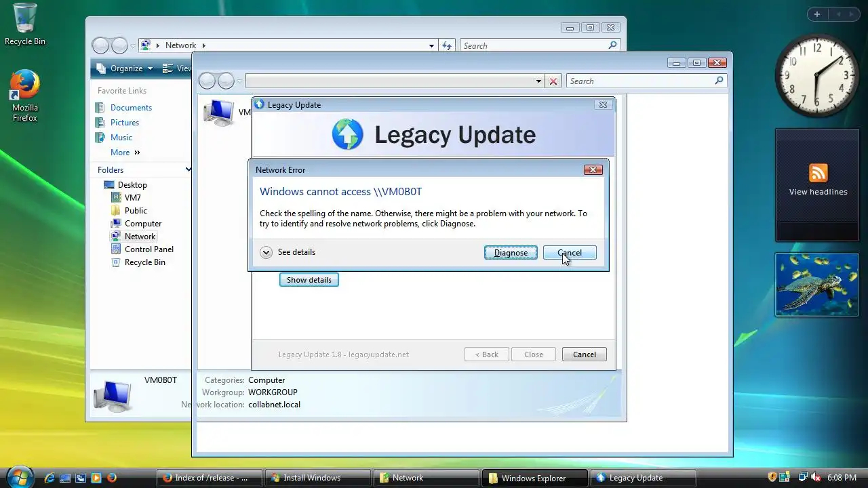Image resolution: width=868 pixels, height=488 pixels.
Task: Click the turtle slideshow gadget picture
Action: [816, 285]
